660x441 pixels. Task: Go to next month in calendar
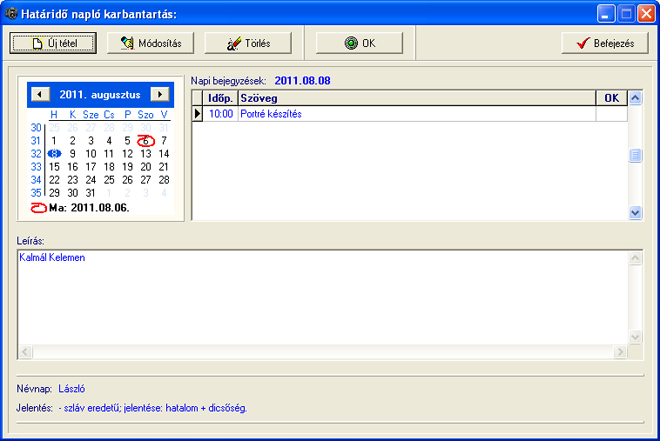click(160, 94)
